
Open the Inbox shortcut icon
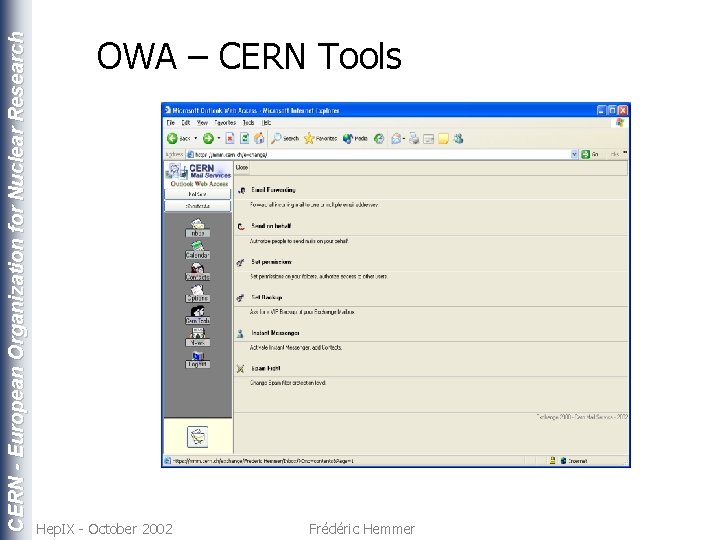[197, 228]
